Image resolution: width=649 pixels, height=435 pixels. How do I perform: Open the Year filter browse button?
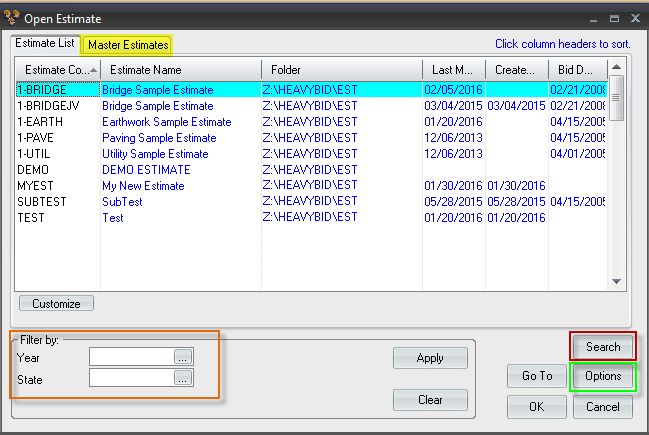point(182,356)
